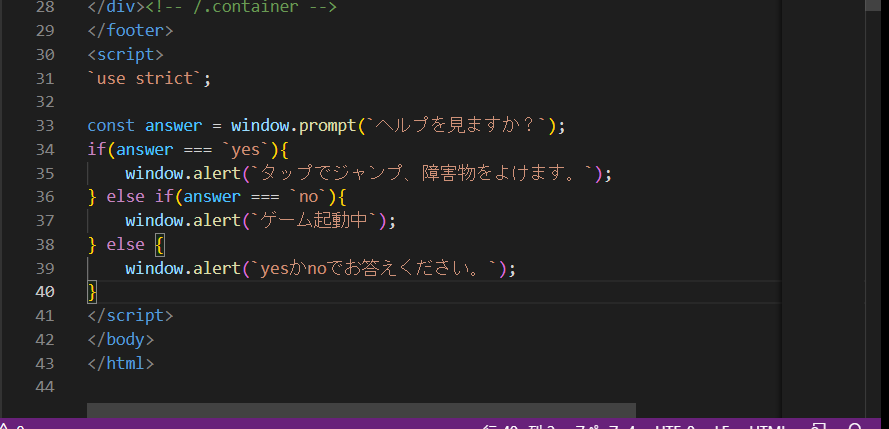Click line number 35 in the gutter
889x429 pixels.
pos(45,173)
